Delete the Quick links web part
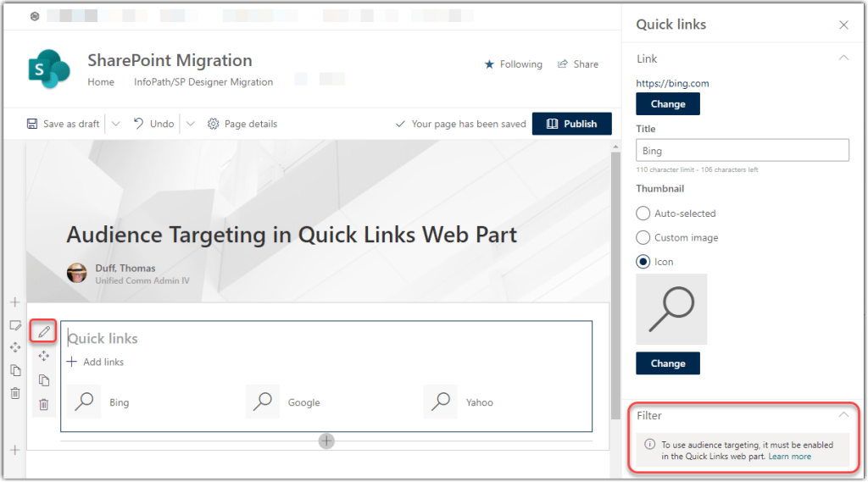 (44, 405)
